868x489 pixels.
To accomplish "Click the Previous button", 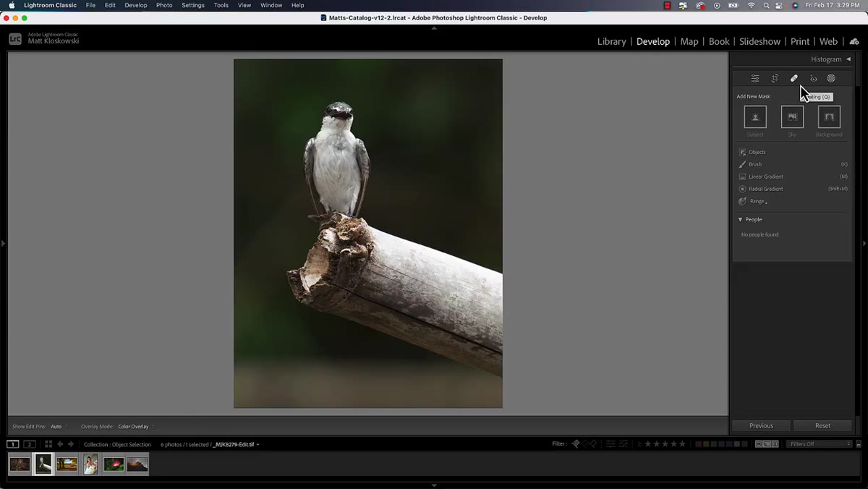I will point(761,426).
